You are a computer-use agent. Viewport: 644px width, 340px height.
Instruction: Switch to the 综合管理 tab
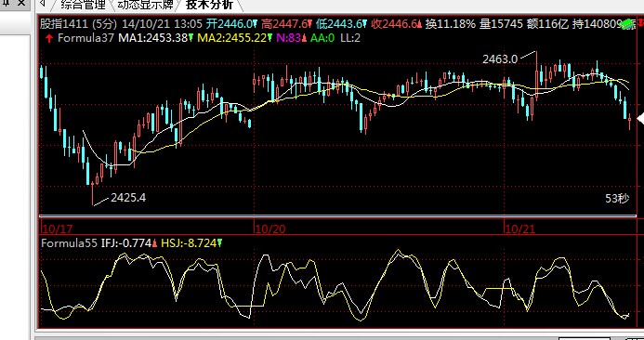tap(84, 5)
